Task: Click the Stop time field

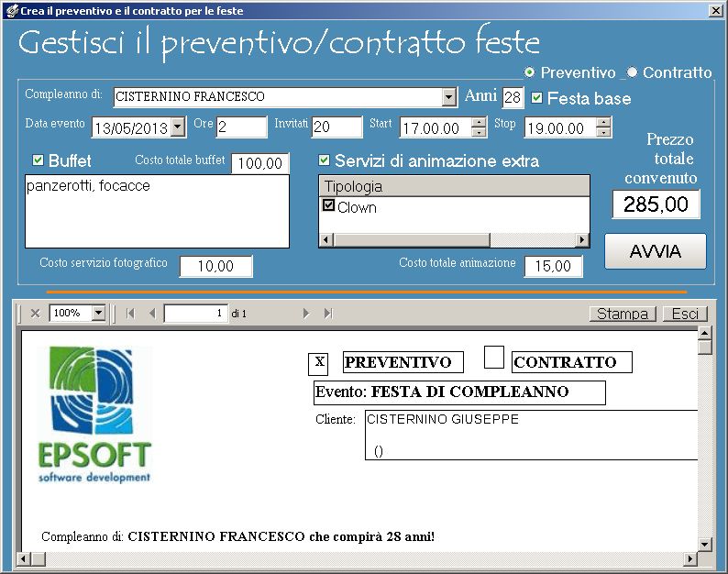Action: 560,127
